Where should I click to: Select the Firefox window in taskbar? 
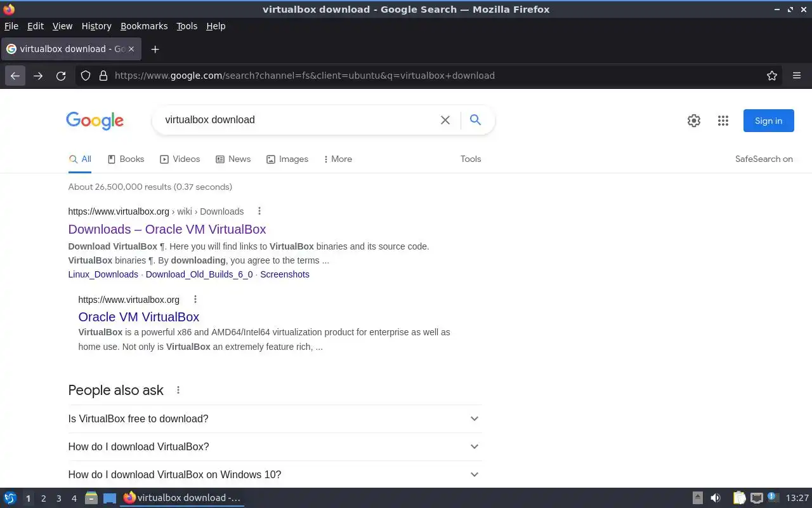point(183,498)
